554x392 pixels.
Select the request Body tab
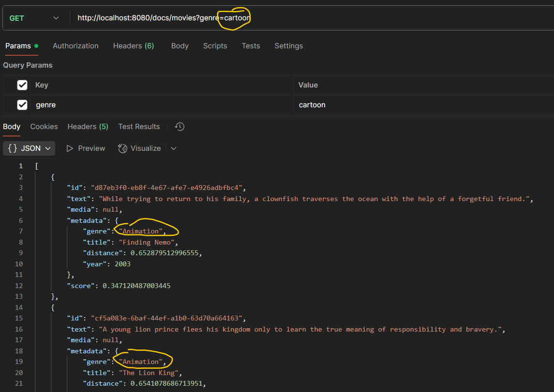(x=180, y=46)
